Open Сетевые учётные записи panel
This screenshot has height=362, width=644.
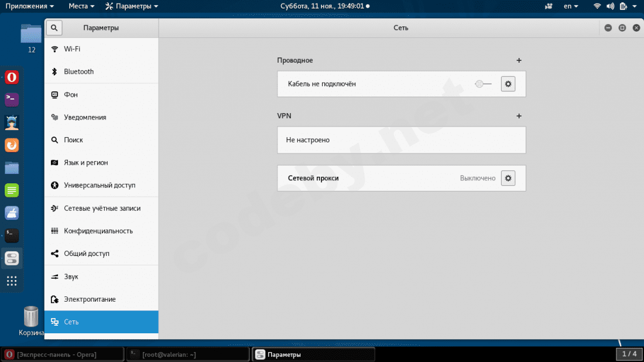coord(101,209)
